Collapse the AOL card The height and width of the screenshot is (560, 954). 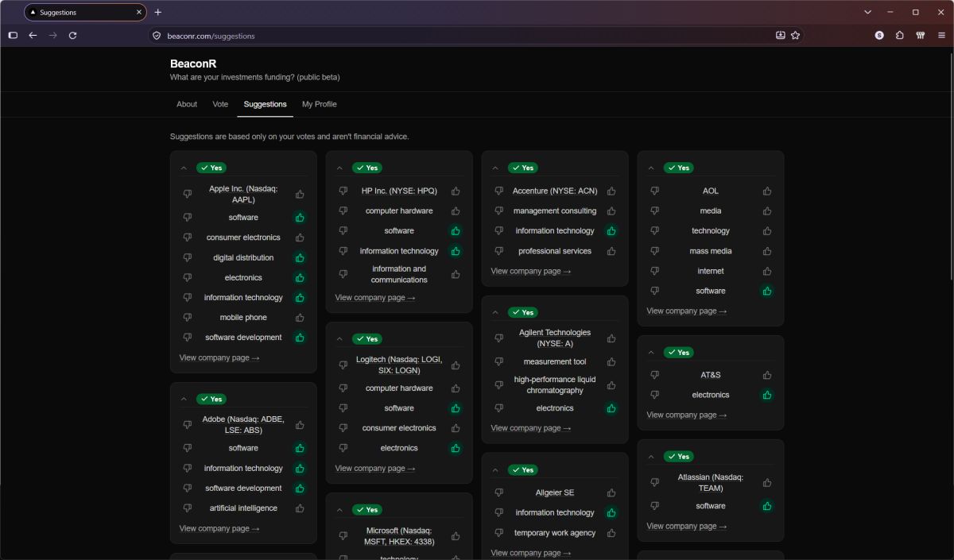click(x=651, y=168)
